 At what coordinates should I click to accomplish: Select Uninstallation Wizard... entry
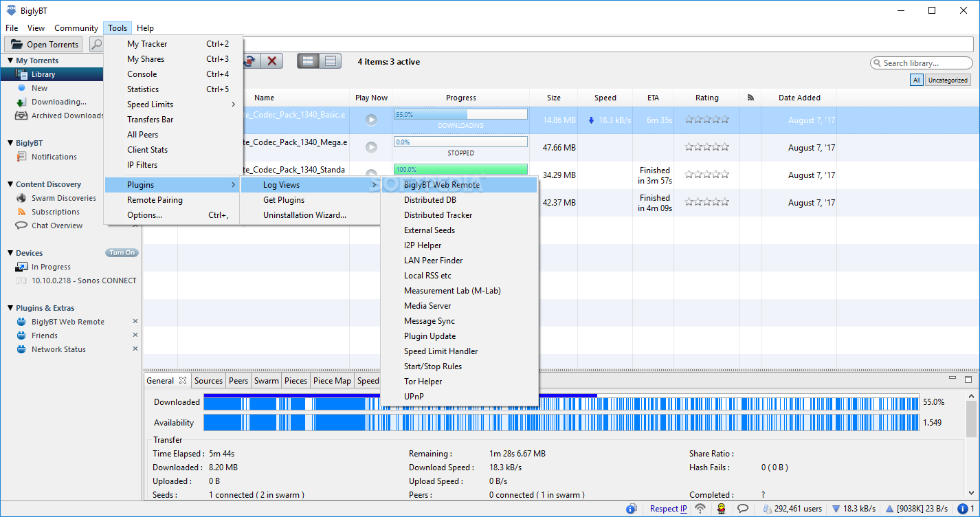[311, 215]
